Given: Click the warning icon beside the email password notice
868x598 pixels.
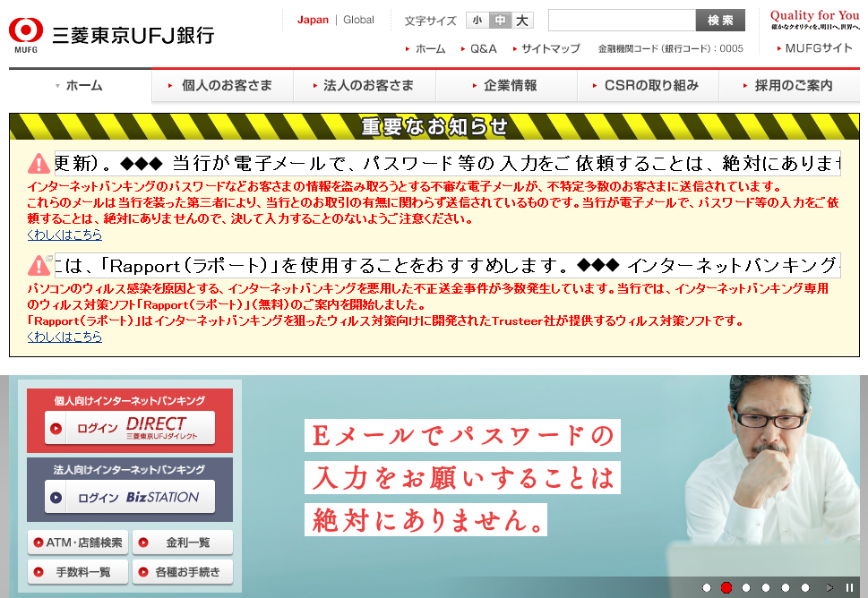Looking at the screenshot, I should click(x=39, y=163).
